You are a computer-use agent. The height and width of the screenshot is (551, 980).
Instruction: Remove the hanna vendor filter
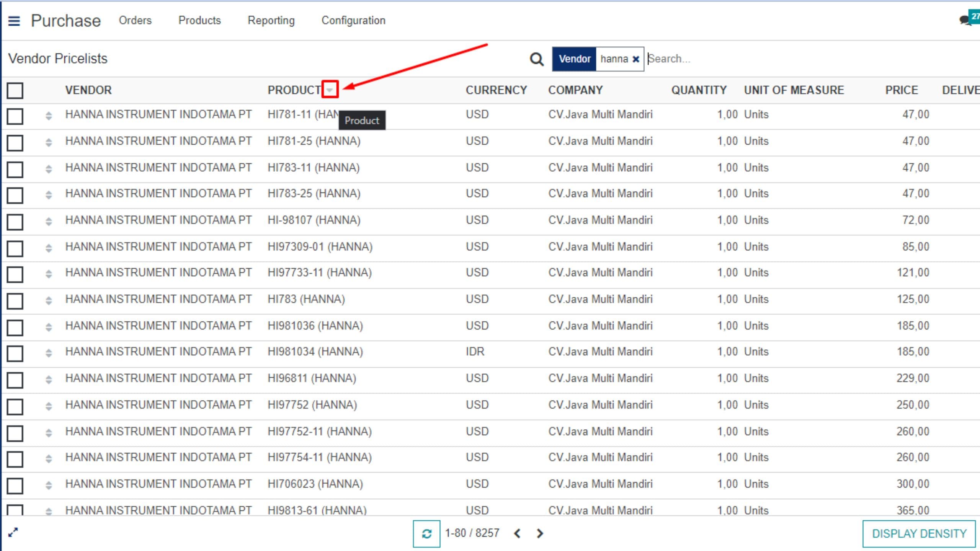(x=636, y=59)
